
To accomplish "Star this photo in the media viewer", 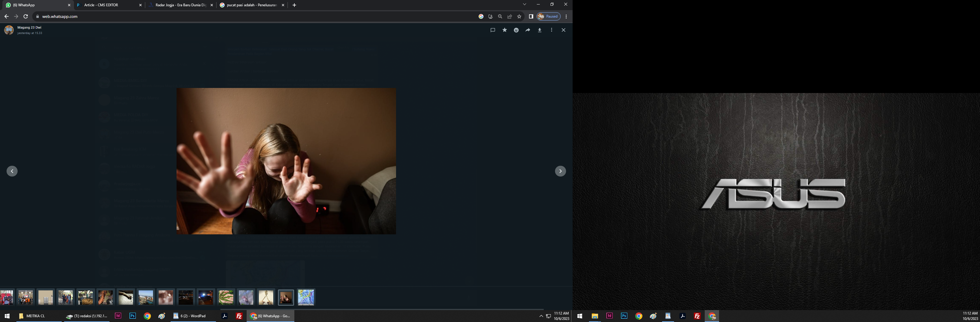I will pyautogui.click(x=504, y=30).
